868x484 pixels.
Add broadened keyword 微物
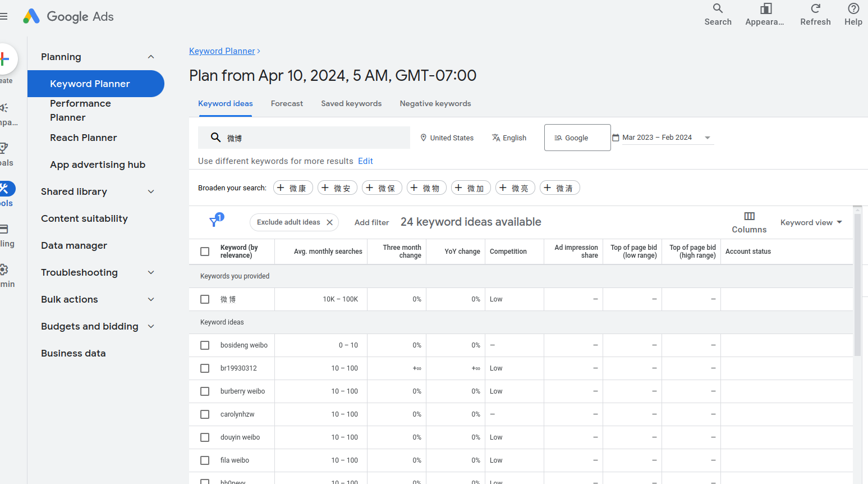pos(426,188)
